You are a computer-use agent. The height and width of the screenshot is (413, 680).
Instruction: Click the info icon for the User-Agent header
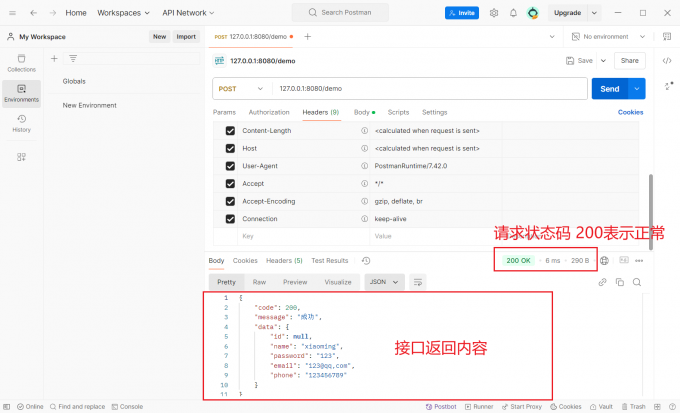(x=364, y=166)
